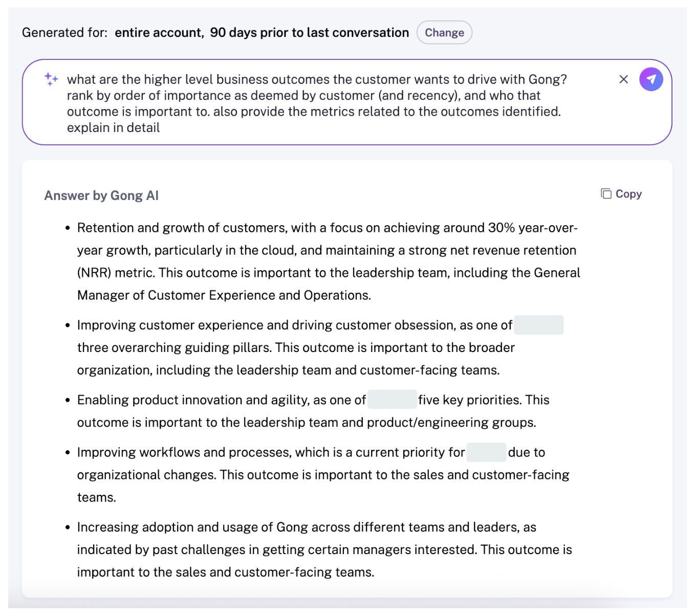Click the retention and growth bullet point
Viewport: 694px width, 616px height.
328,261
